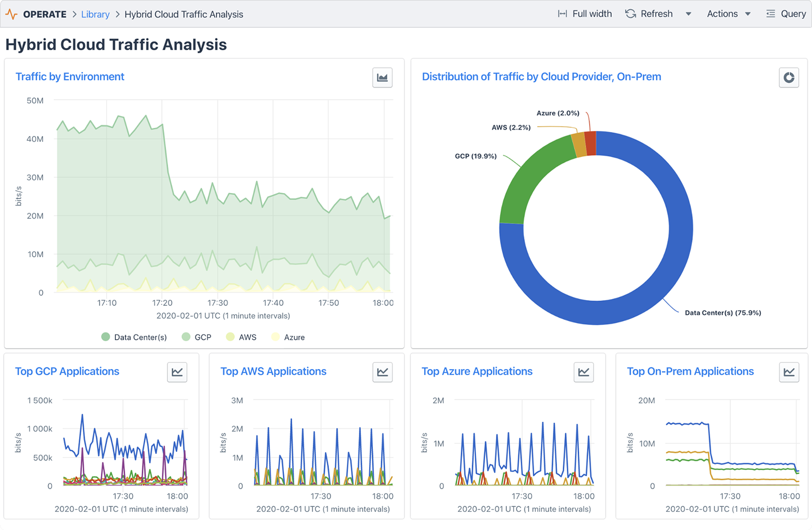Click the line chart icon in Top GCP Applications
Screen dimensions: 812x530
point(177,372)
